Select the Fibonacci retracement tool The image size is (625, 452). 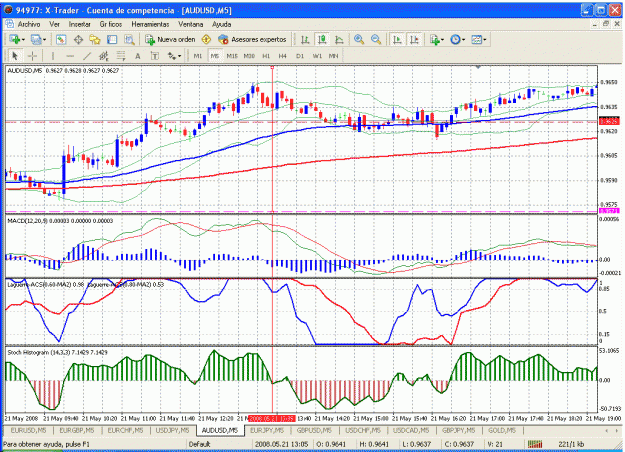(121, 56)
